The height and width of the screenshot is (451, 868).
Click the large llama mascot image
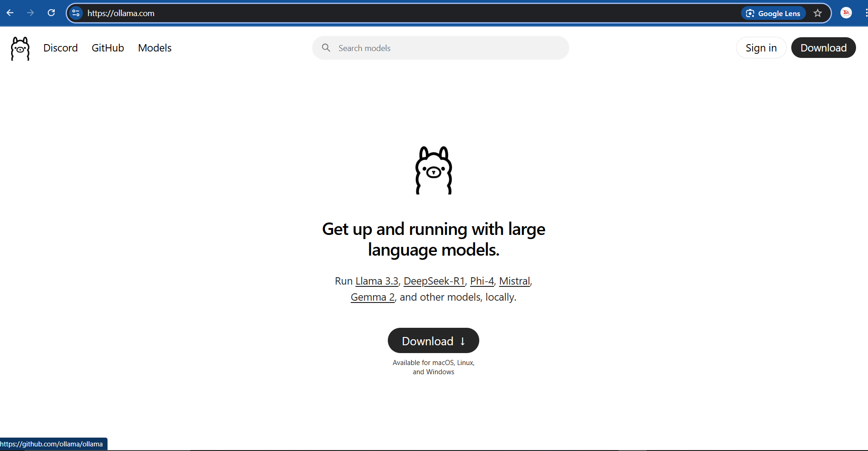[x=434, y=170]
